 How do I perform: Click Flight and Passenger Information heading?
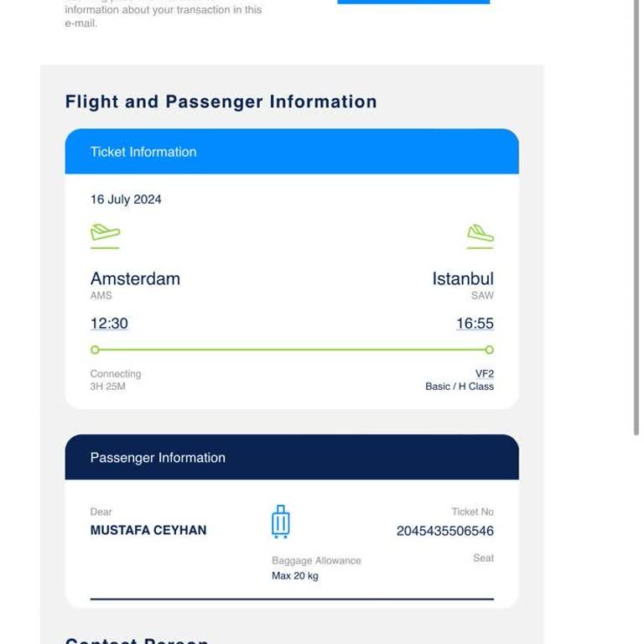click(221, 101)
